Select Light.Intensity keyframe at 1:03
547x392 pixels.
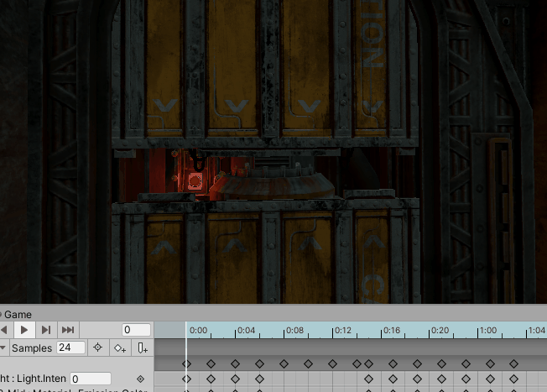point(513,379)
